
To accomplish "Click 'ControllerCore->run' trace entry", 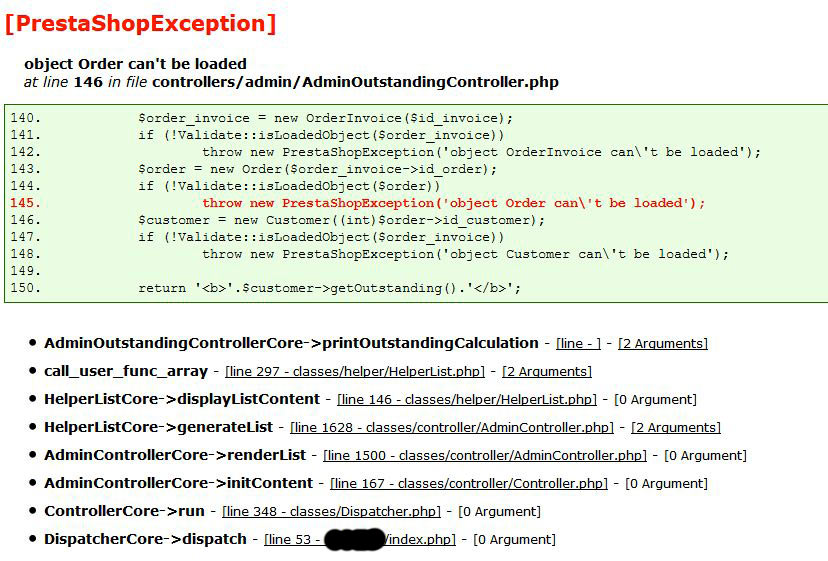I will 125,511.
